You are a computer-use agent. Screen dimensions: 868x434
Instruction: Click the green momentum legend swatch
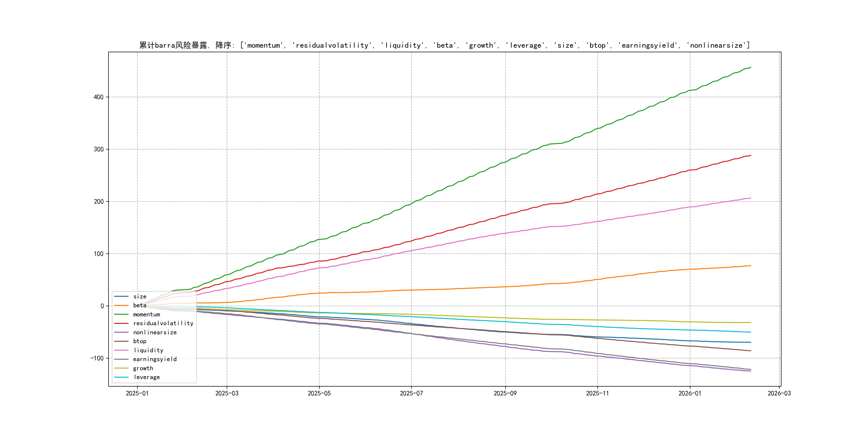pyautogui.click(x=121, y=314)
